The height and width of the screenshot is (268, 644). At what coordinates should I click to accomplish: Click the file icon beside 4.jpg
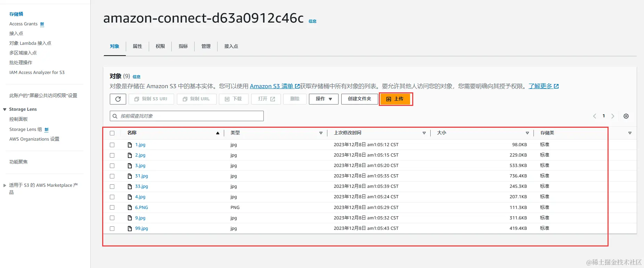click(x=130, y=197)
